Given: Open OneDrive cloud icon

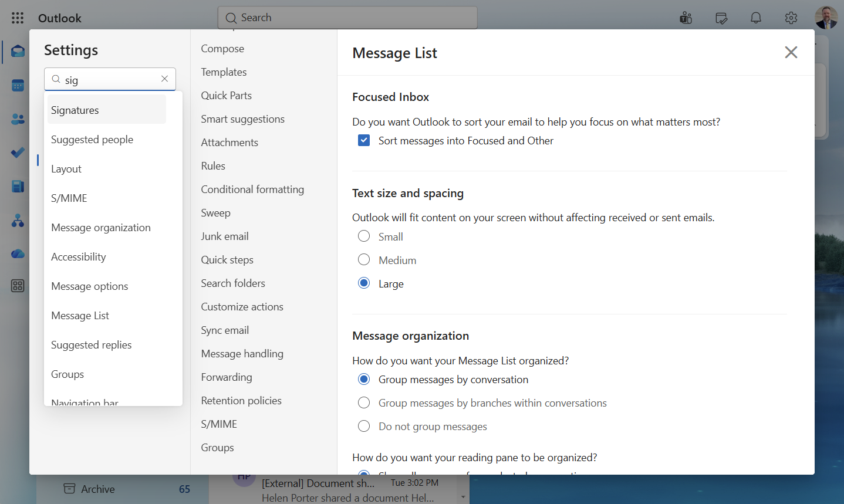Looking at the screenshot, I should 18,254.
